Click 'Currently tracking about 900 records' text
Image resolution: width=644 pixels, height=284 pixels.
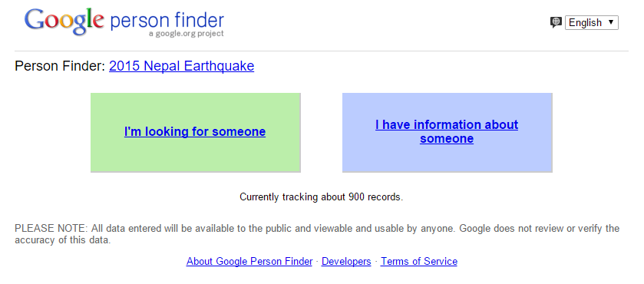click(321, 196)
